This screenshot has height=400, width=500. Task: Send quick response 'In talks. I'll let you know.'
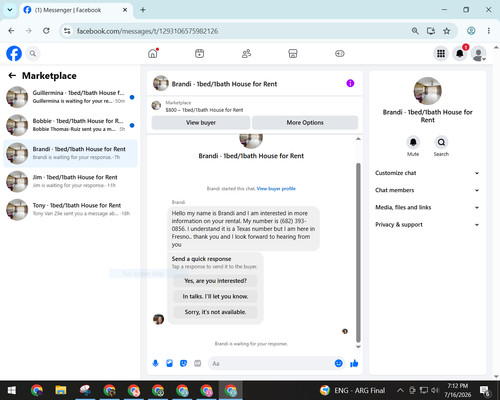coord(215,296)
